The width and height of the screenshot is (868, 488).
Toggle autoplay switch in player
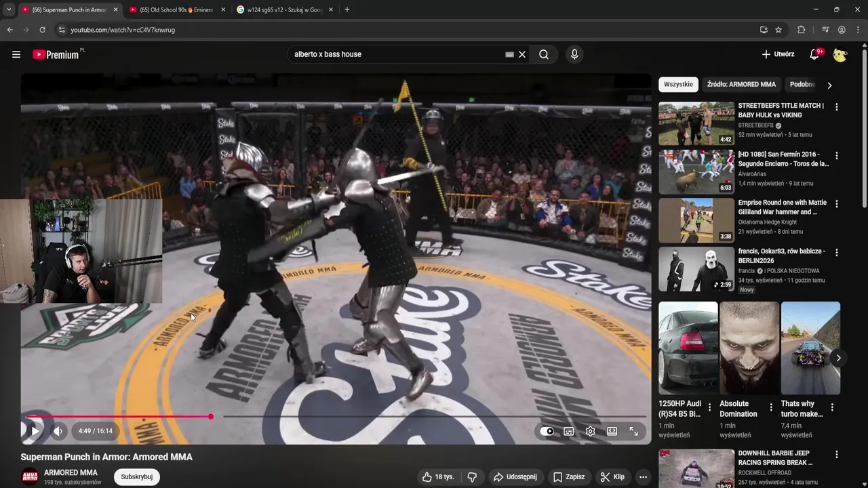548,431
